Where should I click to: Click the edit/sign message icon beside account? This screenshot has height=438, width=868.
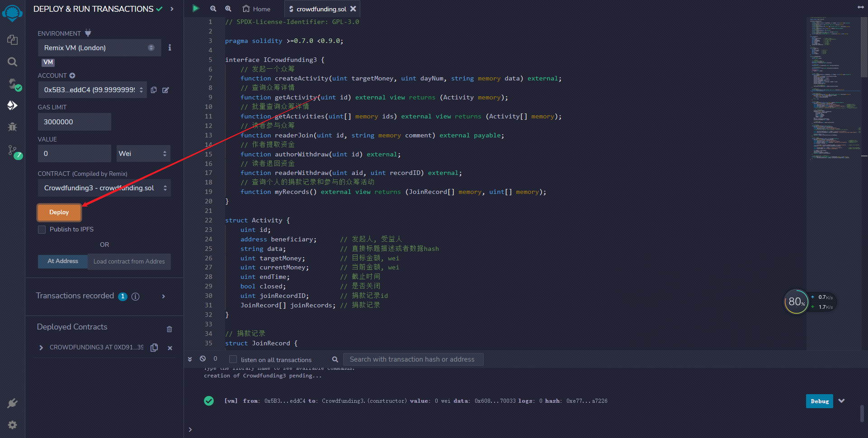tap(165, 90)
